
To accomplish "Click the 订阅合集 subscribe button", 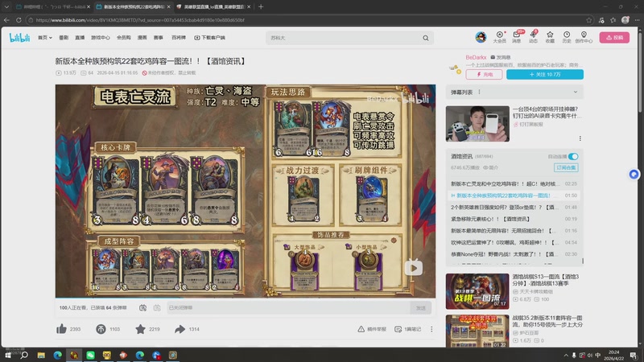I will pyautogui.click(x=566, y=167).
